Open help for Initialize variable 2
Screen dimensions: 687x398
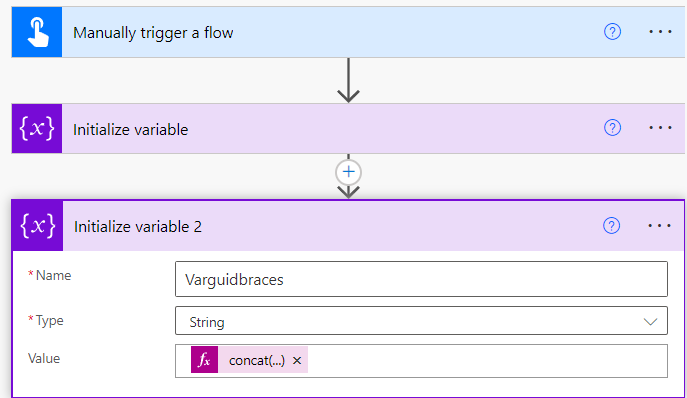click(611, 226)
